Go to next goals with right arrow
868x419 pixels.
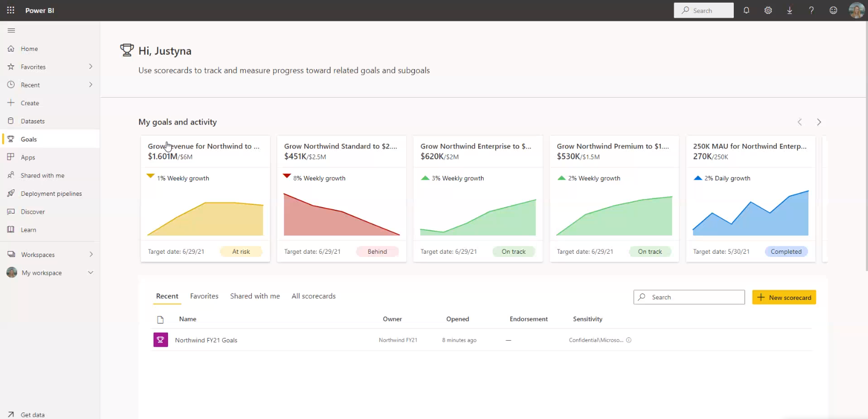click(x=819, y=122)
